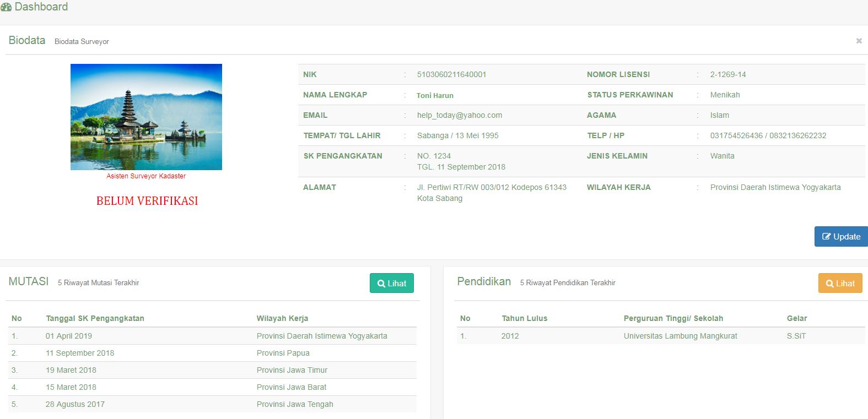The width and height of the screenshot is (868, 419).
Task: Click the Update button
Action: pyautogui.click(x=841, y=237)
